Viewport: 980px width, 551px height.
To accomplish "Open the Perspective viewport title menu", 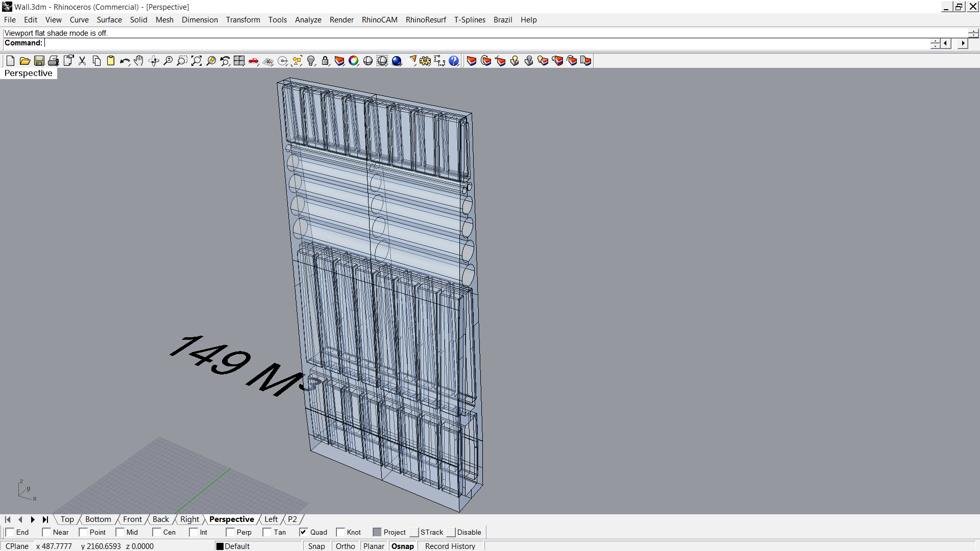I will [x=29, y=73].
